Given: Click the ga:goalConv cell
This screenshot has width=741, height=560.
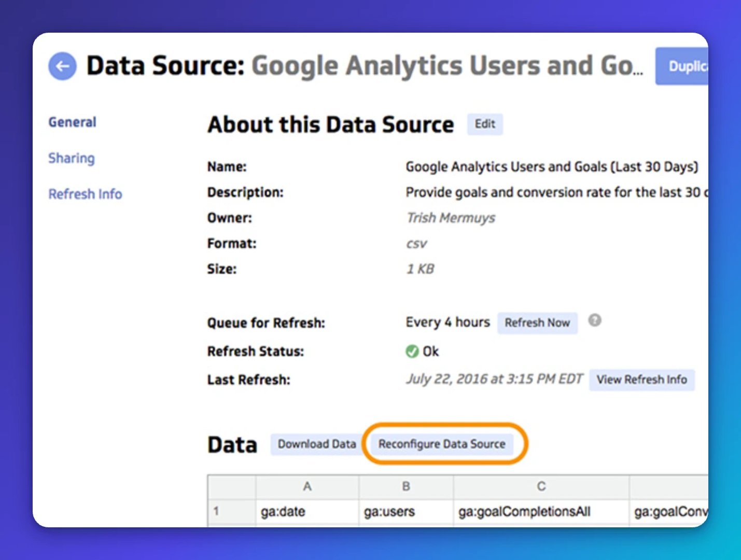Looking at the screenshot, I should [x=669, y=512].
